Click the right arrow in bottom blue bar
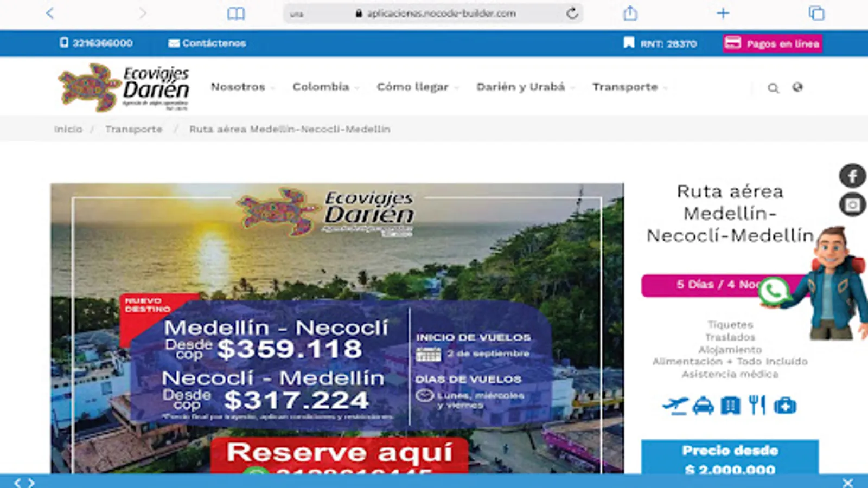The width and height of the screenshot is (868, 488). (x=31, y=482)
